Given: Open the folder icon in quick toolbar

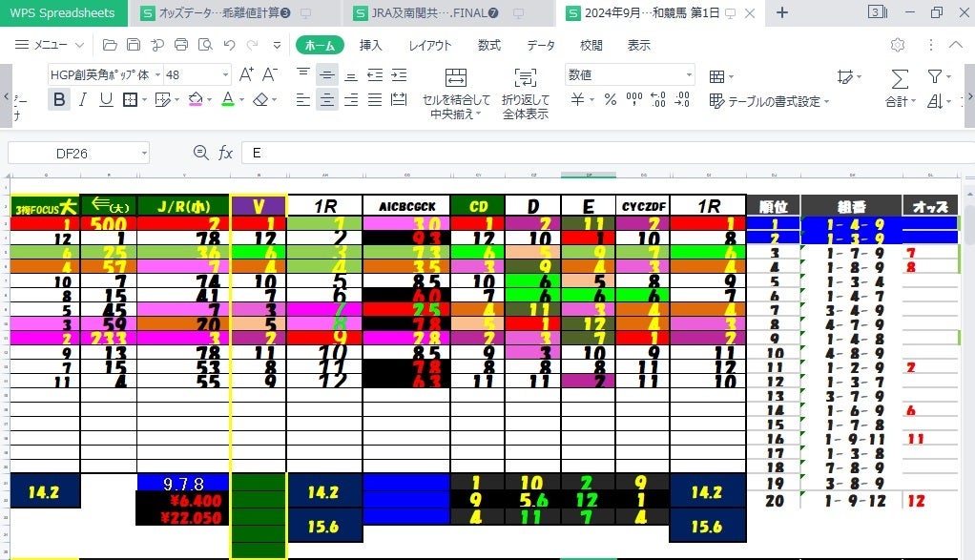Looking at the screenshot, I should (110, 45).
